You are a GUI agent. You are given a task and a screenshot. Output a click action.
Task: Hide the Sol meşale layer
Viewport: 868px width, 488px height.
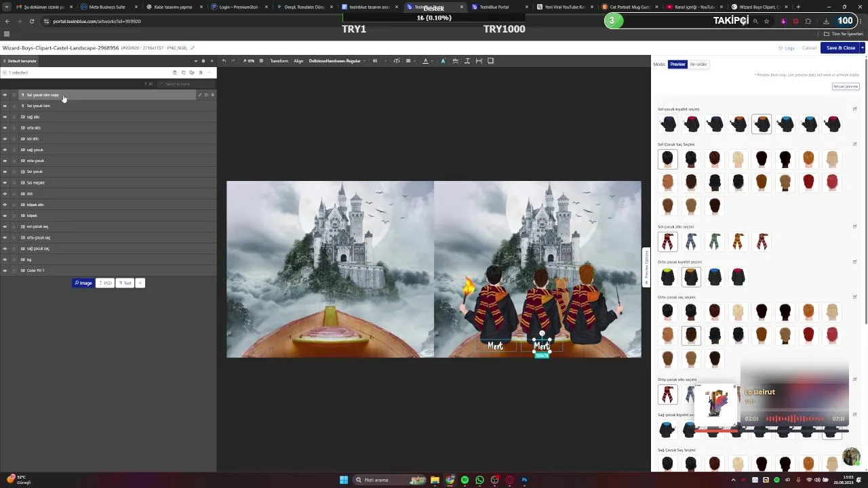(x=5, y=182)
